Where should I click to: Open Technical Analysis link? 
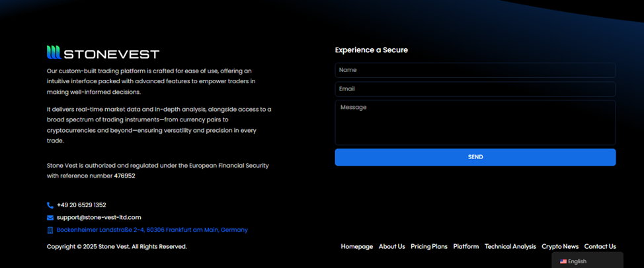pos(510,247)
